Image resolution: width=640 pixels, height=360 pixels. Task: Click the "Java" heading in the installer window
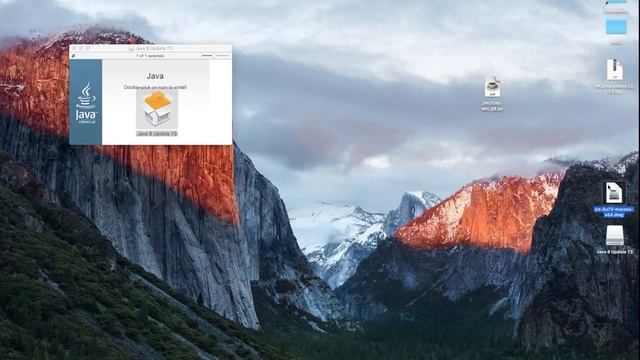tap(155, 76)
